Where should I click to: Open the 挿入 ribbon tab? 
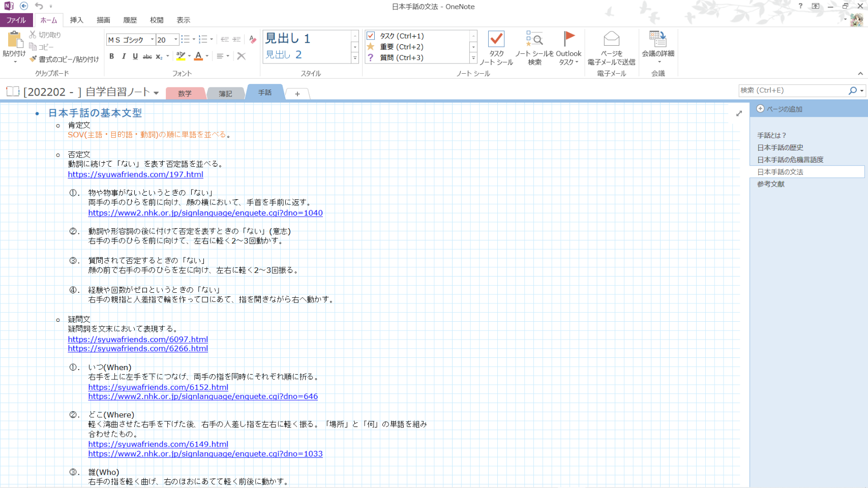coord(77,20)
